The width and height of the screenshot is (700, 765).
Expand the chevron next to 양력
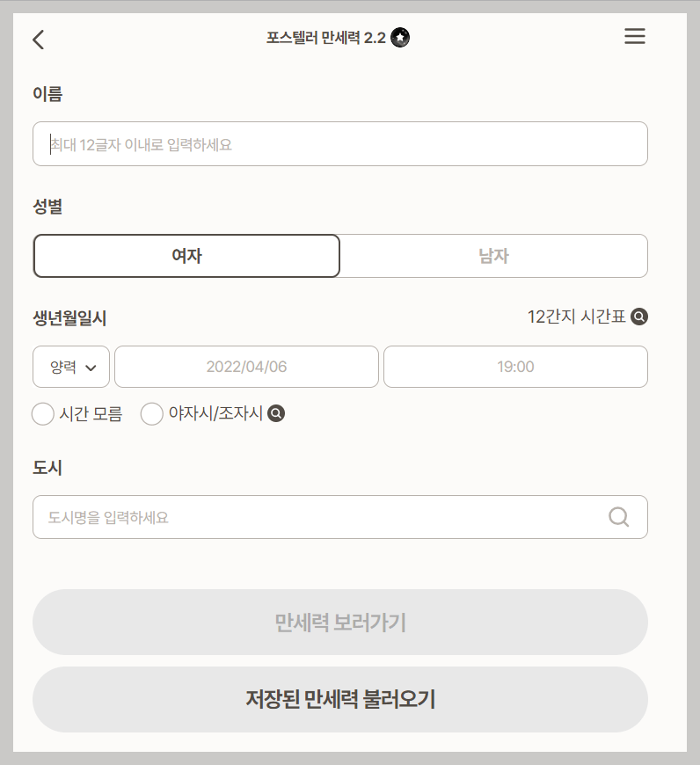91,367
